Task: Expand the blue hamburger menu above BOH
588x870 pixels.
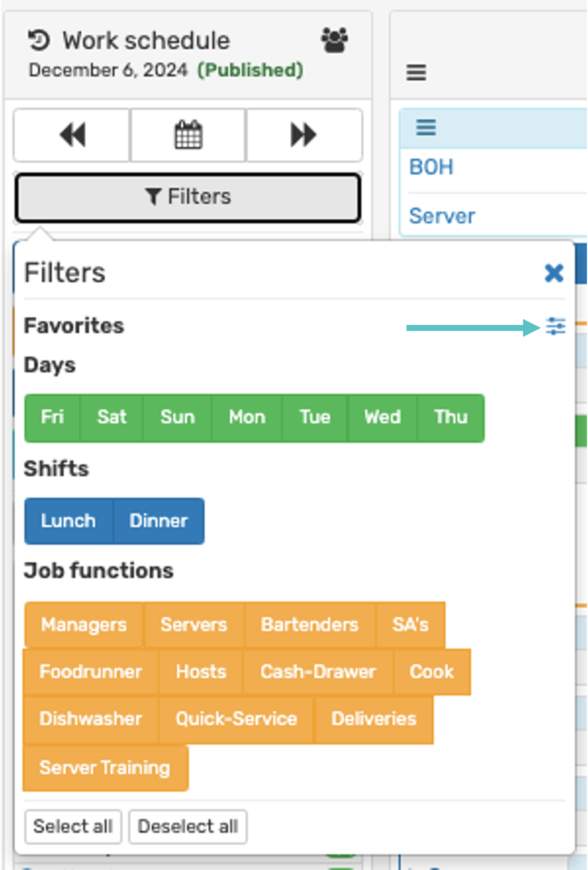Action: click(x=426, y=127)
